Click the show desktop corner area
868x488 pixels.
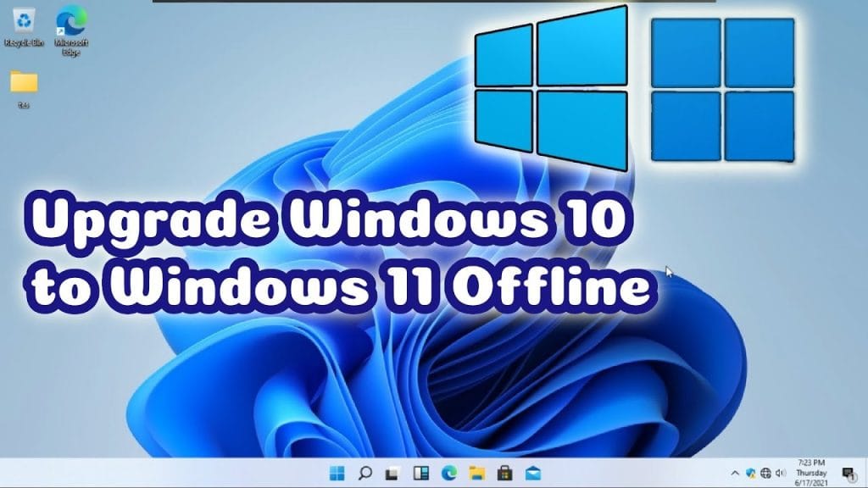(x=866, y=474)
